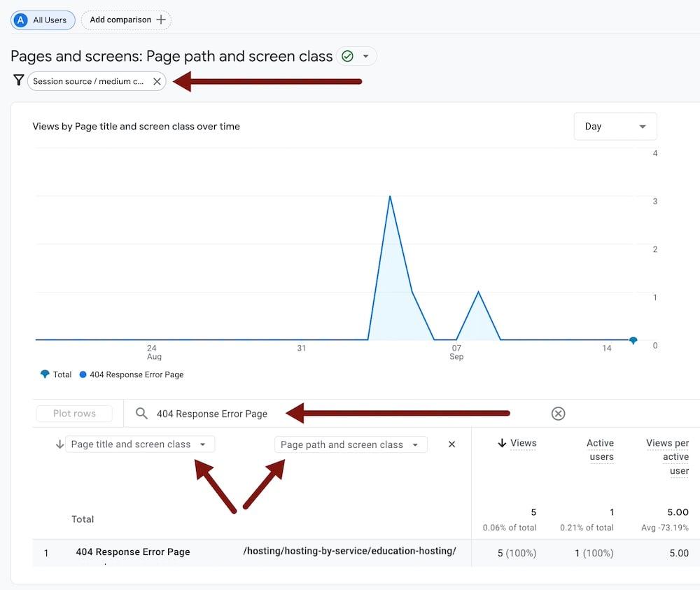Click the green report status checkmark icon

coord(347,56)
